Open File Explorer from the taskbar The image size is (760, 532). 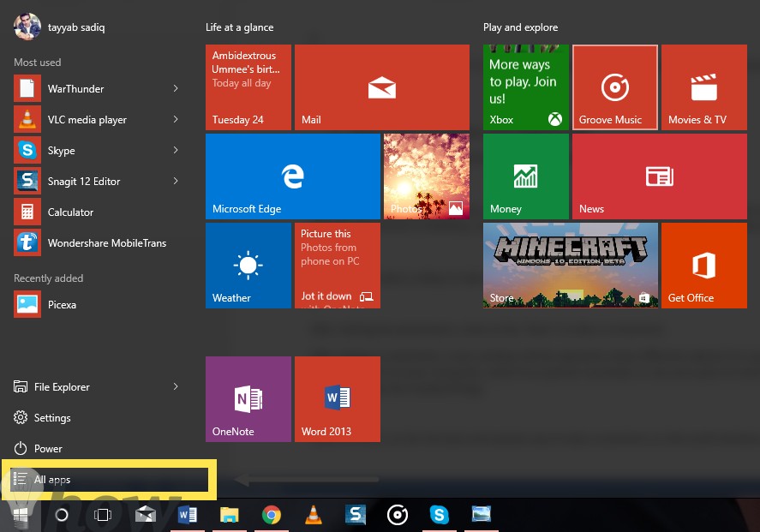(230, 515)
